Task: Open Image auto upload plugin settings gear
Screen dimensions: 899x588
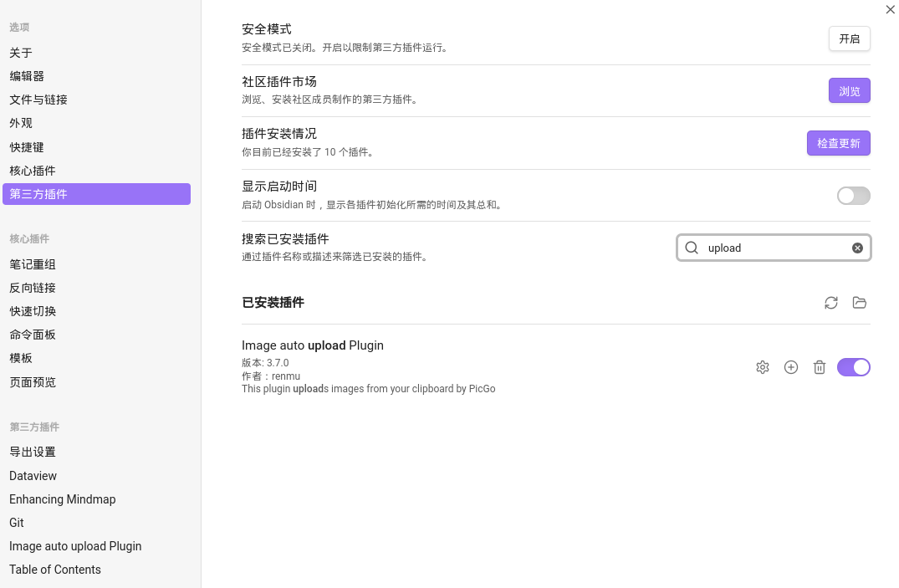Action: [x=762, y=367]
